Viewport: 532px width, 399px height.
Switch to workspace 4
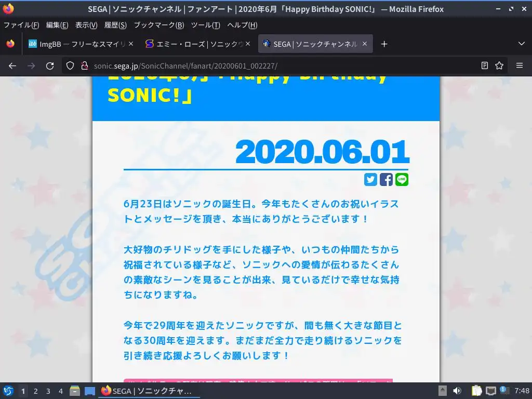click(x=61, y=391)
